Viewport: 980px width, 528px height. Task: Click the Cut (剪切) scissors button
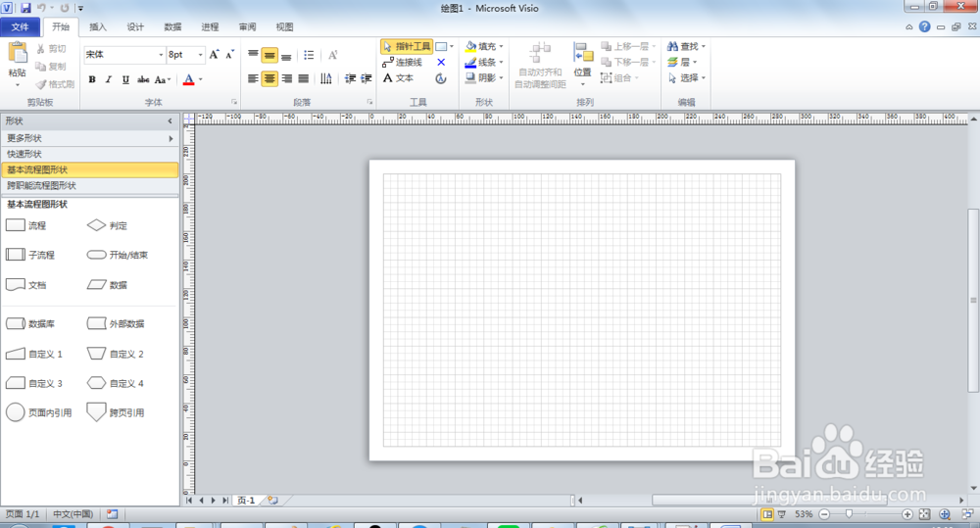pos(51,49)
